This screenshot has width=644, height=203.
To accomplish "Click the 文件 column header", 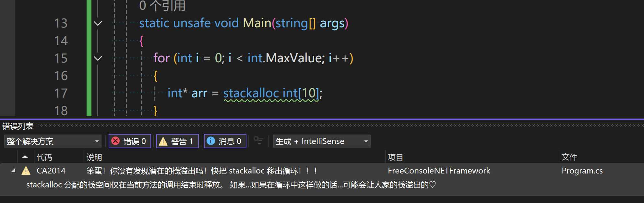I will click(569, 157).
